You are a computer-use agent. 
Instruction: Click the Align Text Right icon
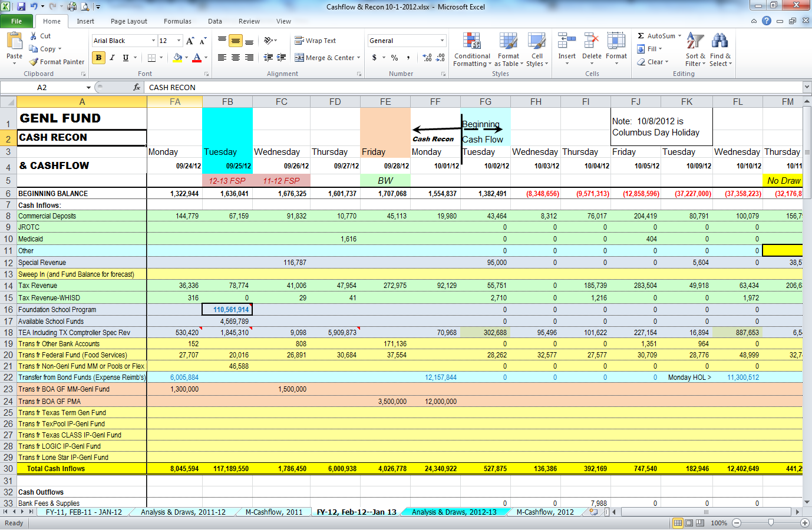249,58
